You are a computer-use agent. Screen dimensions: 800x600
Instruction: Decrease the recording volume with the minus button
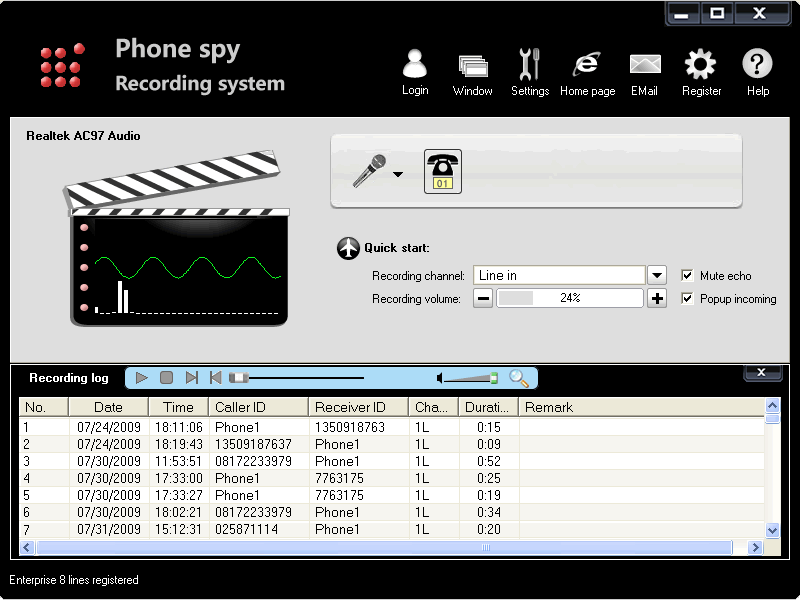(482, 298)
